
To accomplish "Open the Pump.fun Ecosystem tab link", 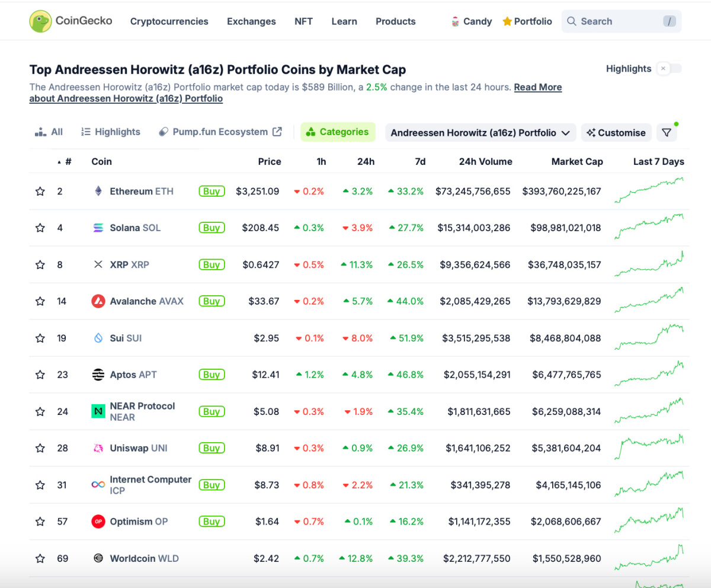I will click(220, 132).
